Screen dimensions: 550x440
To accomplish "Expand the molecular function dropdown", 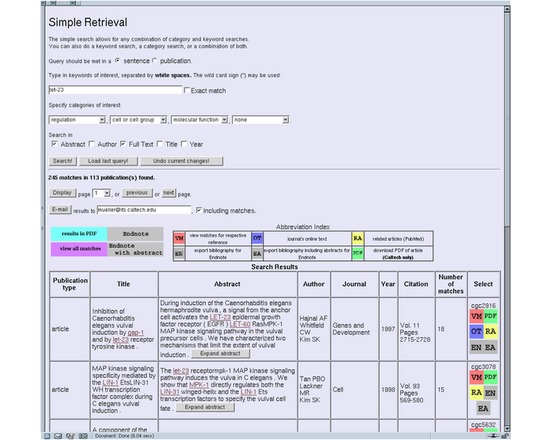I will click(199, 120).
